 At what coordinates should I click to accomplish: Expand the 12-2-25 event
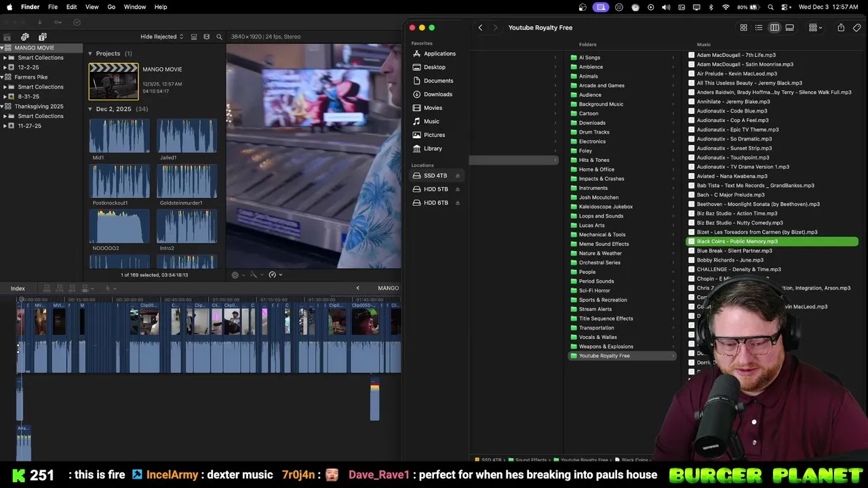[5, 67]
